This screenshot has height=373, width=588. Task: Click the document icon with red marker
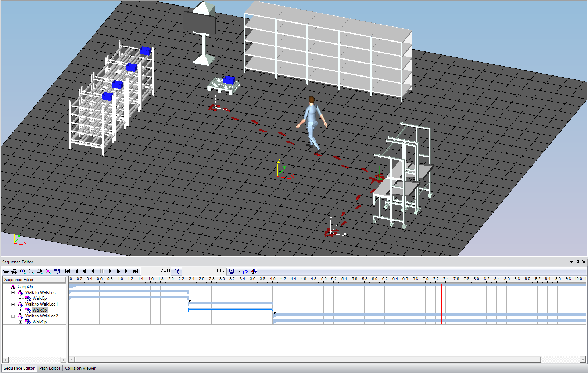tap(254, 271)
